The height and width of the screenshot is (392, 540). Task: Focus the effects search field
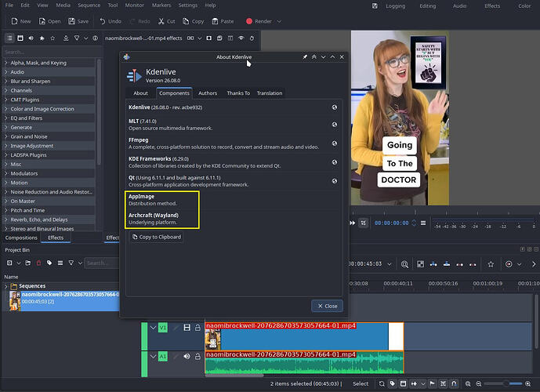click(x=52, y=52)
